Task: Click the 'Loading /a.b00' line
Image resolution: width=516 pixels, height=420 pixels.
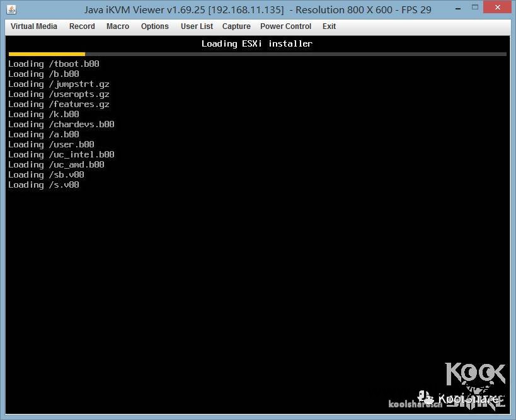Action: click(43, 135)
